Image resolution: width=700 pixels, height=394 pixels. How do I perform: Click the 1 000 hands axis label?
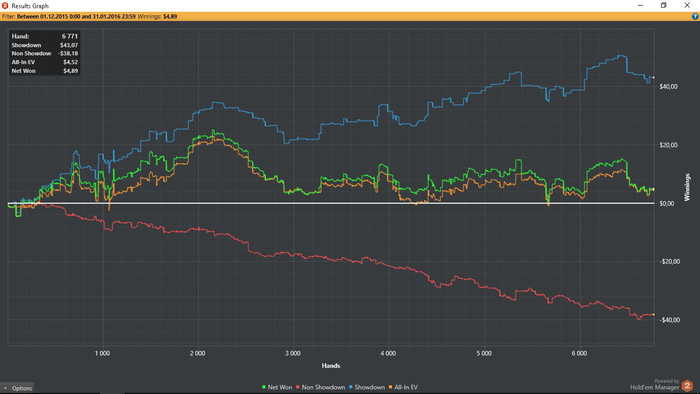(x=102, y=353)
